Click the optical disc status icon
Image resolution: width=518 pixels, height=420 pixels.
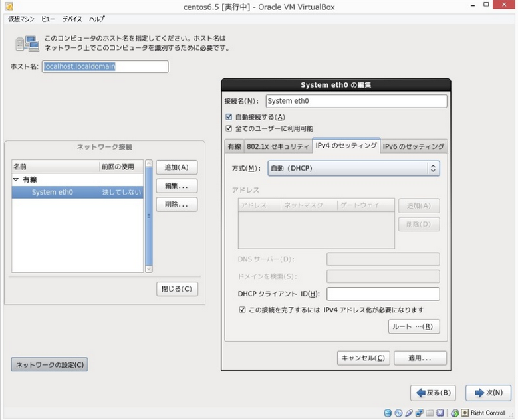pos(398,413)
